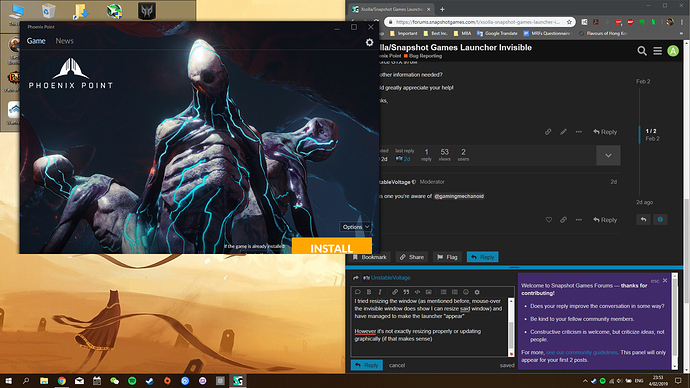The width and height of the screenshot is (690, 388).
Task: Open Flavours of Hong Kong bookmark
Action: [x=603, y=33]
